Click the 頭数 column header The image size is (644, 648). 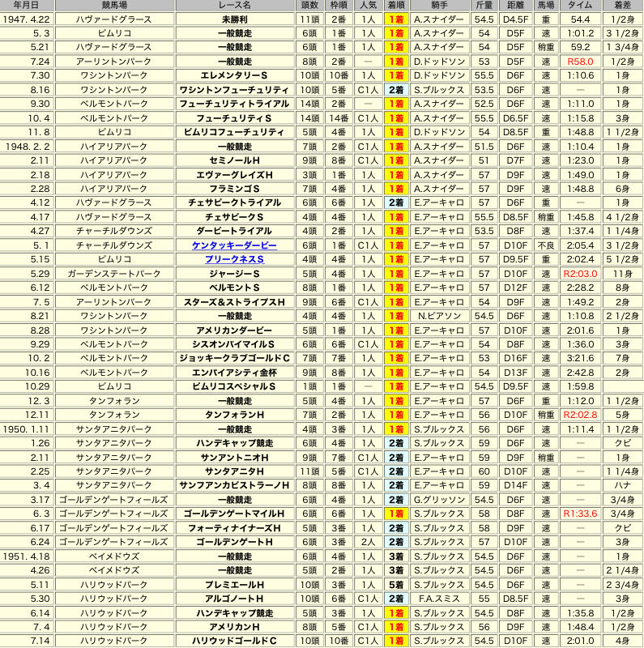(309, 5)
